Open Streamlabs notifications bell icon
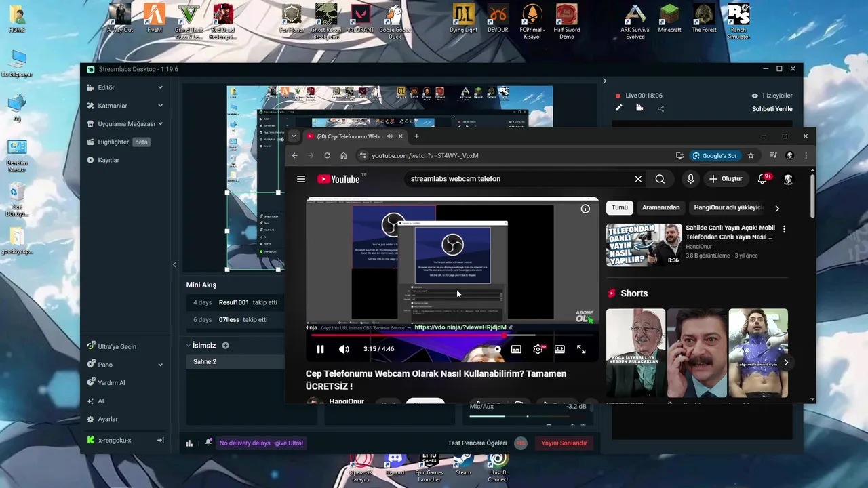The image size is (868, 488). click(x=208, y=443)
